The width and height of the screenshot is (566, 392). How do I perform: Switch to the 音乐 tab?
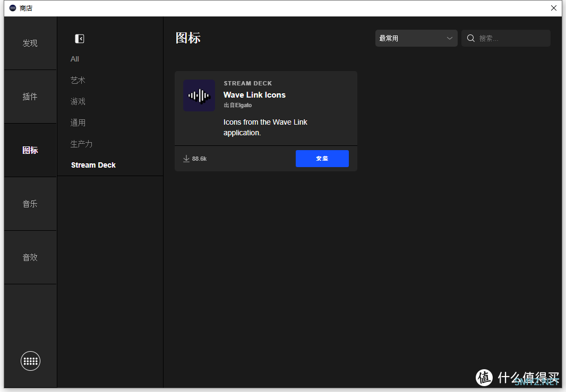pyautogui.click(x=30, y=204)
